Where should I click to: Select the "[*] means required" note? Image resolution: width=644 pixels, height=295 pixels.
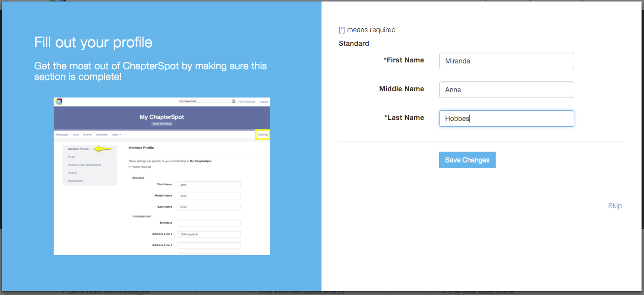[367, 30]
